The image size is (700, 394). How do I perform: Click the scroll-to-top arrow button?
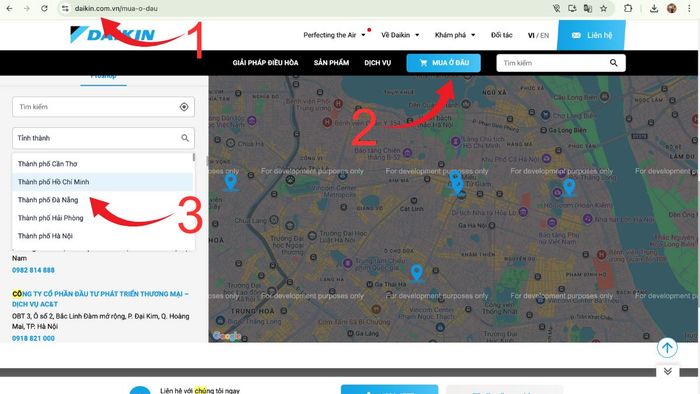(x=667, y=348)
